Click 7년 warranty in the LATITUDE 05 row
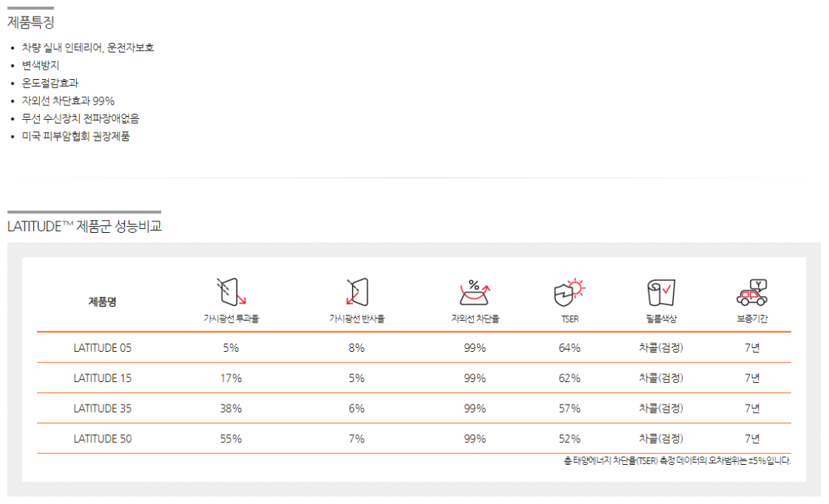 pos(752,347)
